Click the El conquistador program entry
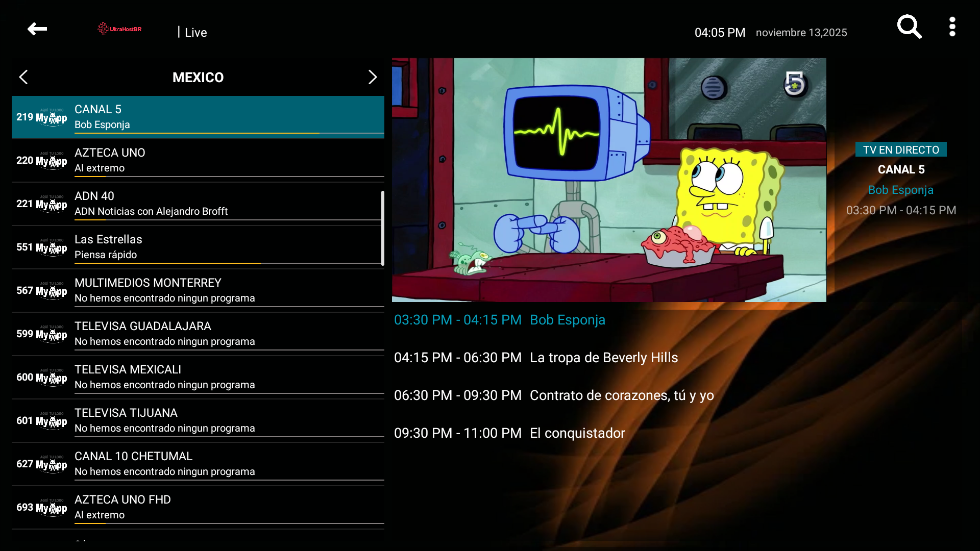980x551 pixels. (577, 433)
